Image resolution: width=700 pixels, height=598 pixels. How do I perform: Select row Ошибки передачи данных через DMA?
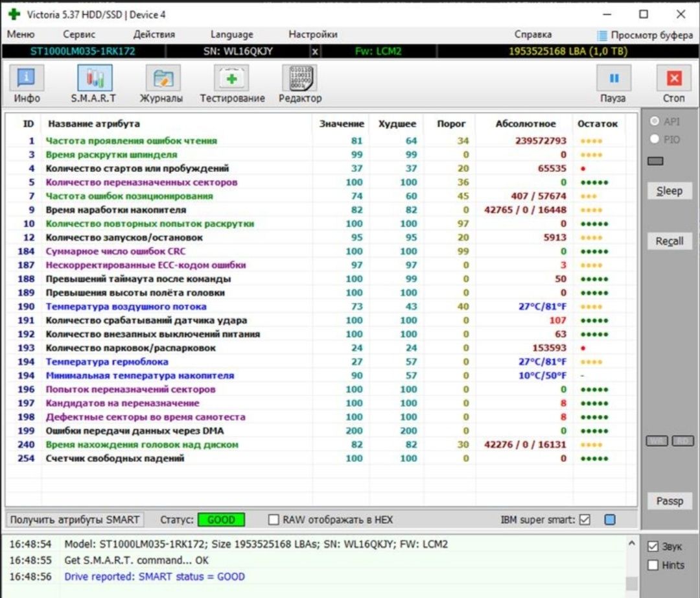[x=321, y=431]
